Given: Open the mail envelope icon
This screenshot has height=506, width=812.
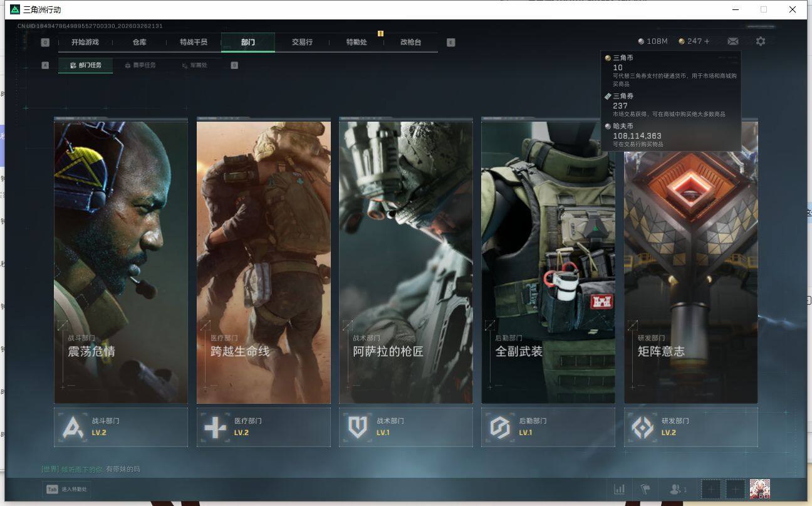Looking at the screenshot, I should coord(732,41).
